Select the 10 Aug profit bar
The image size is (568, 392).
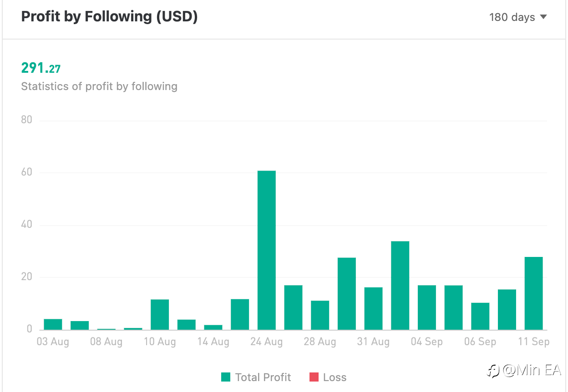coord(160,314)
